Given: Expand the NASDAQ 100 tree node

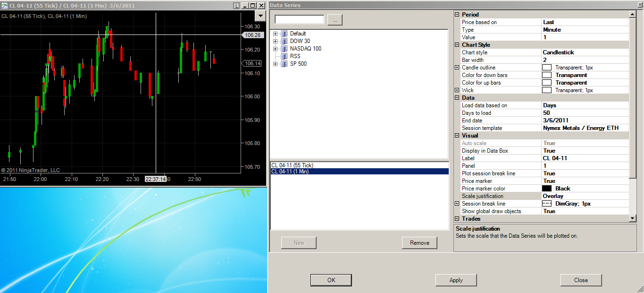Looking at the screenshot, I should coord(275,49).
